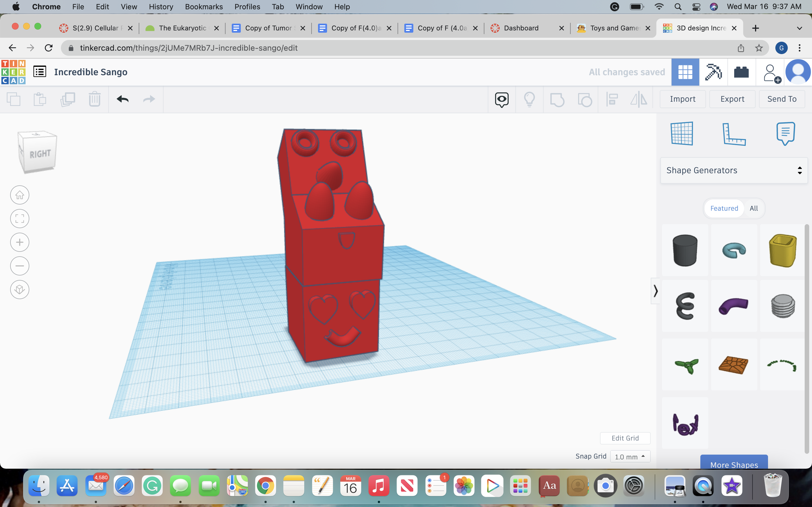The image size is (812, 507).
Task: Click the View menu in menu bar
Action: 128,7
